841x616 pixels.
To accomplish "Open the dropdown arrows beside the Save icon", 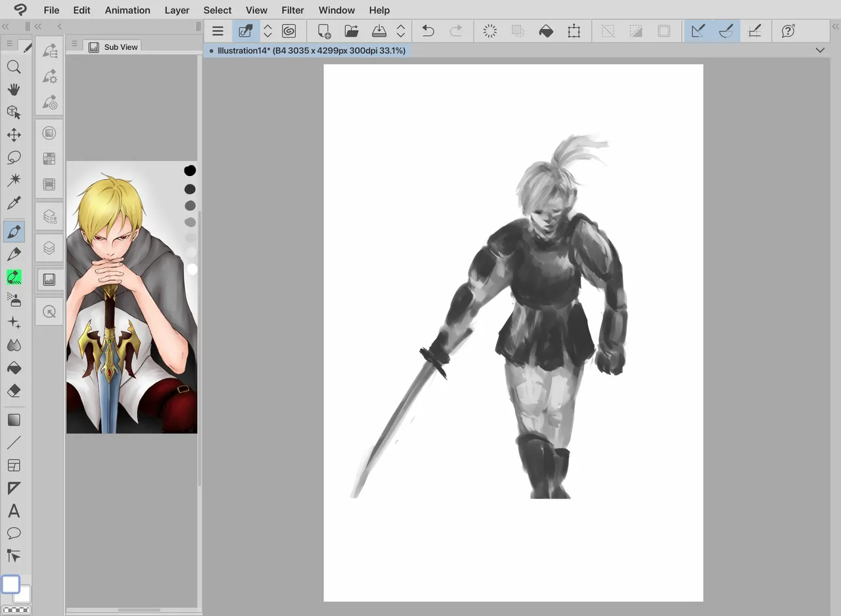I will [x=401, y=31].
